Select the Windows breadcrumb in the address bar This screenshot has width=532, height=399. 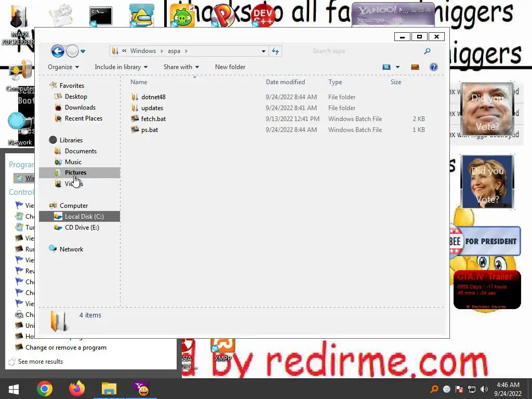point(143,51)
